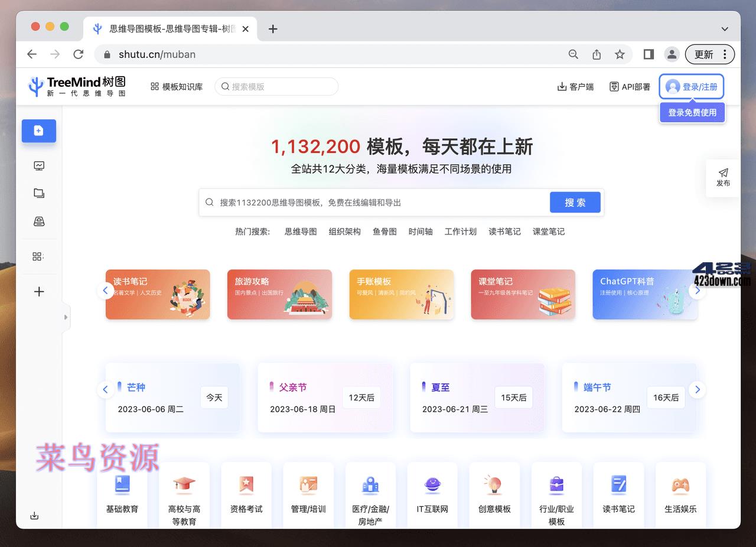The width and height of the screenshot is (756, 547).
Task: Open browser site options via 更新 dropdown
Action: coord(724,54)
